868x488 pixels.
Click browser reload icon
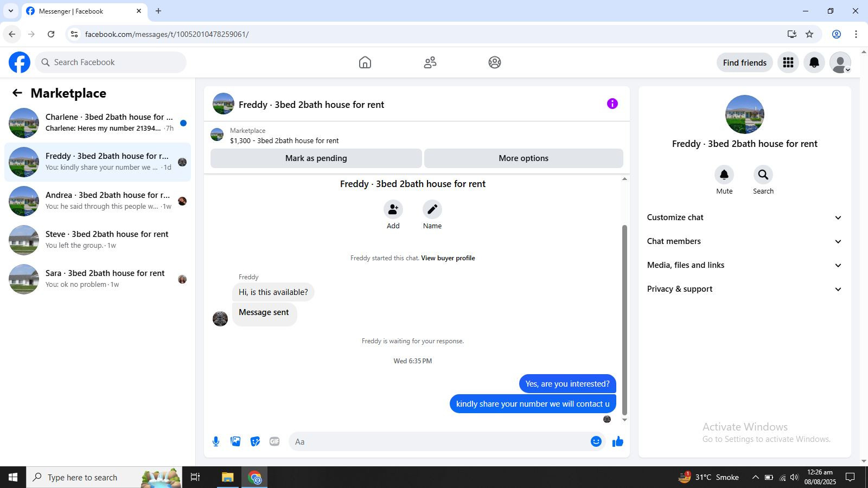point(51,34)
